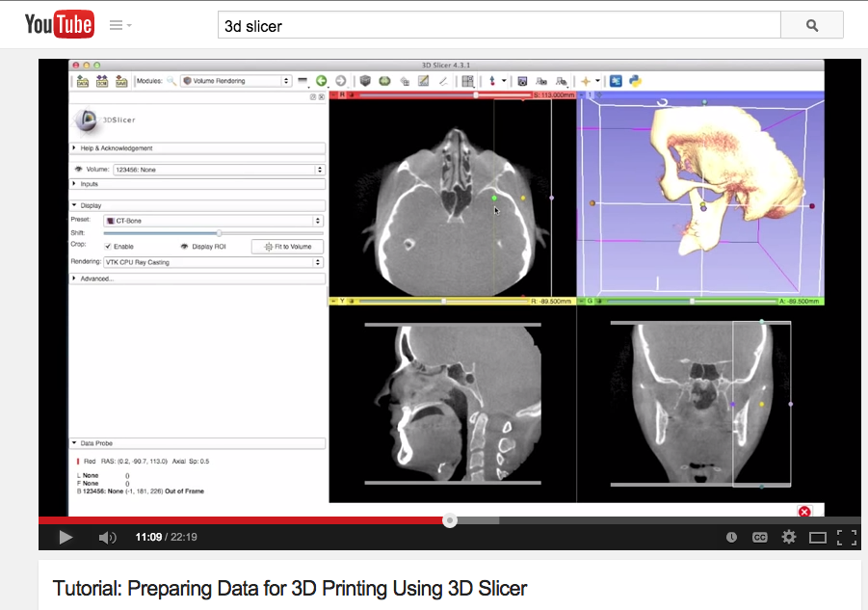
Task: Expand the Help & Acknowledgement section
Action: (116, 148)
